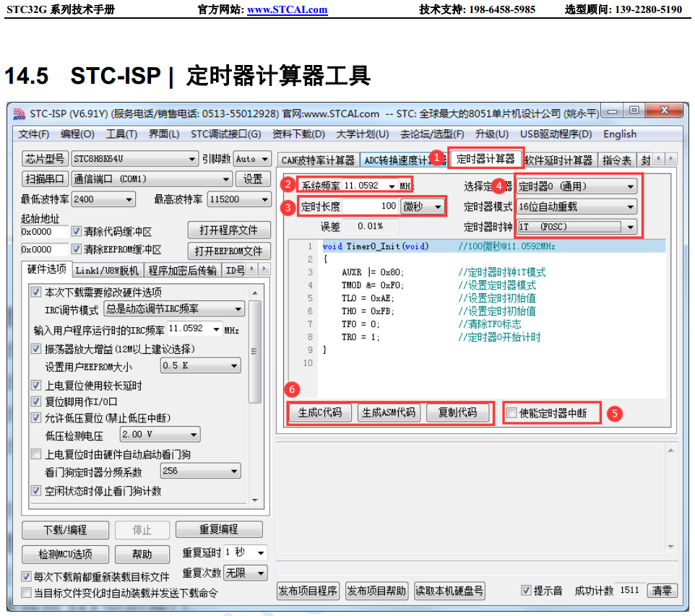Switch to the CAN波特率计算器 tab

point(319,160)
